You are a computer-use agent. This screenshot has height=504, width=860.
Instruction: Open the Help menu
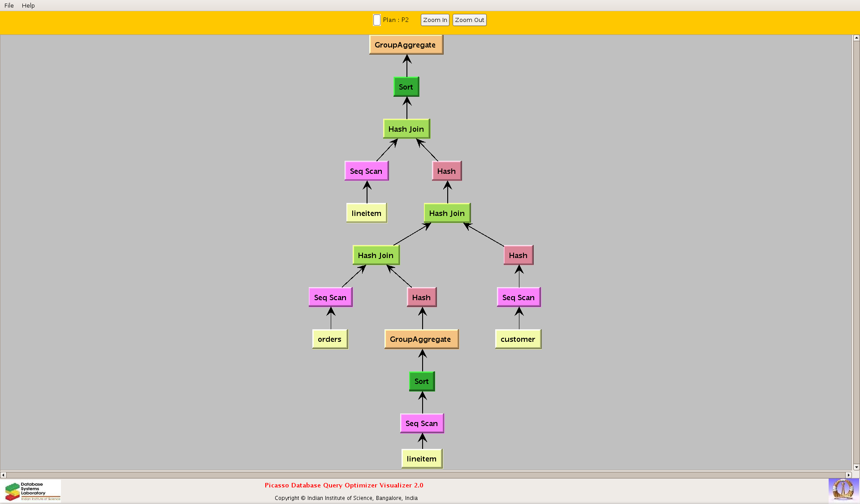click(28, 5)
